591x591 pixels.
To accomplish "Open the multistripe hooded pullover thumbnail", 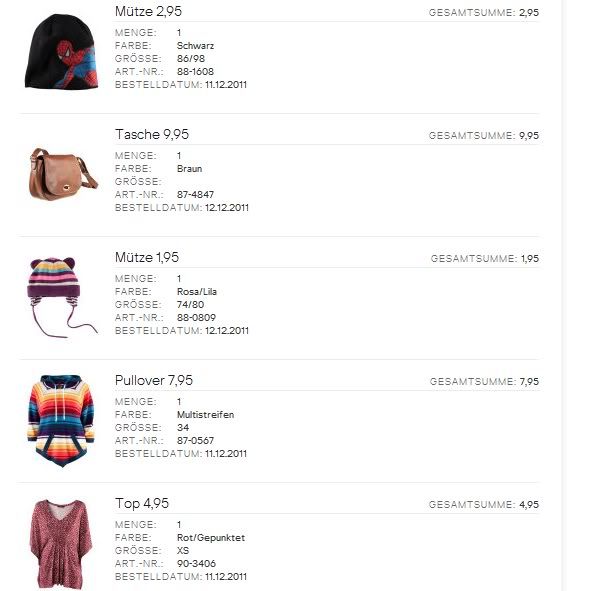I will (61, 421).
